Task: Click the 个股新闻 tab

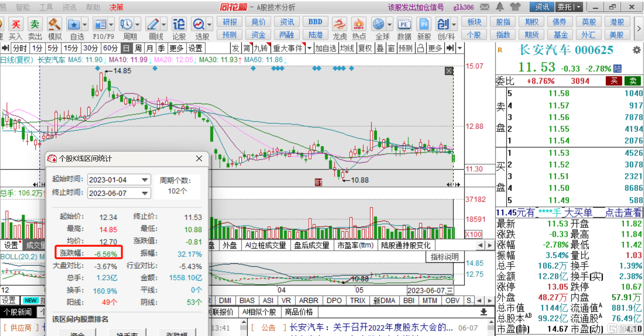Action: (18, 312)
